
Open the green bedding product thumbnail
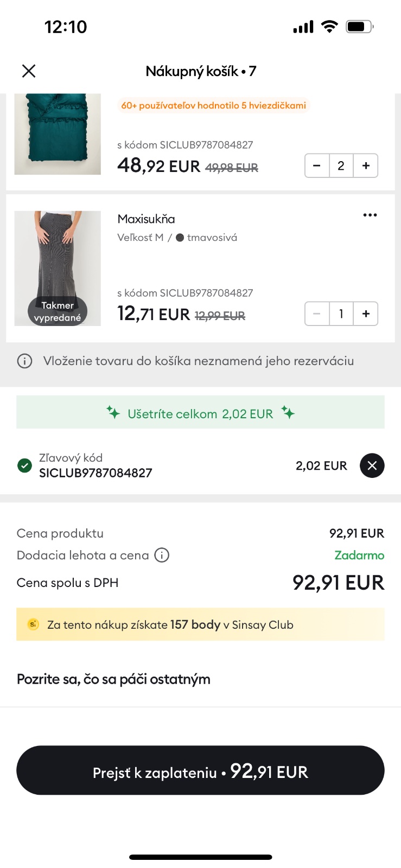pos(58,133)
